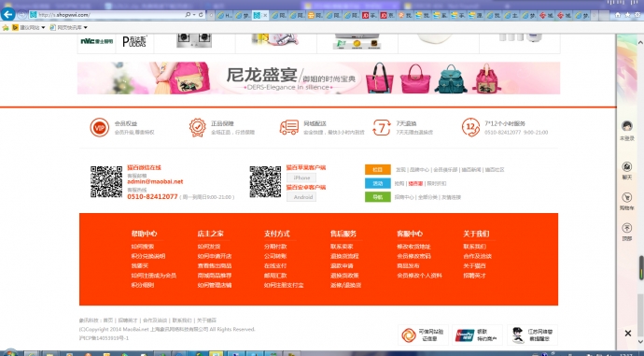
Task: Expand the 网页快讯库 dropdown
Action: (86, 27)
